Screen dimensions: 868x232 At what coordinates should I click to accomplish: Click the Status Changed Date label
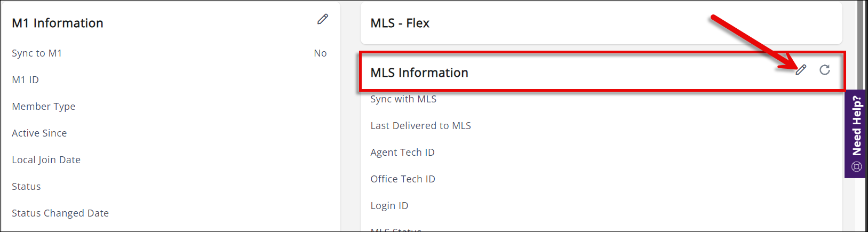tap(60, 213)
